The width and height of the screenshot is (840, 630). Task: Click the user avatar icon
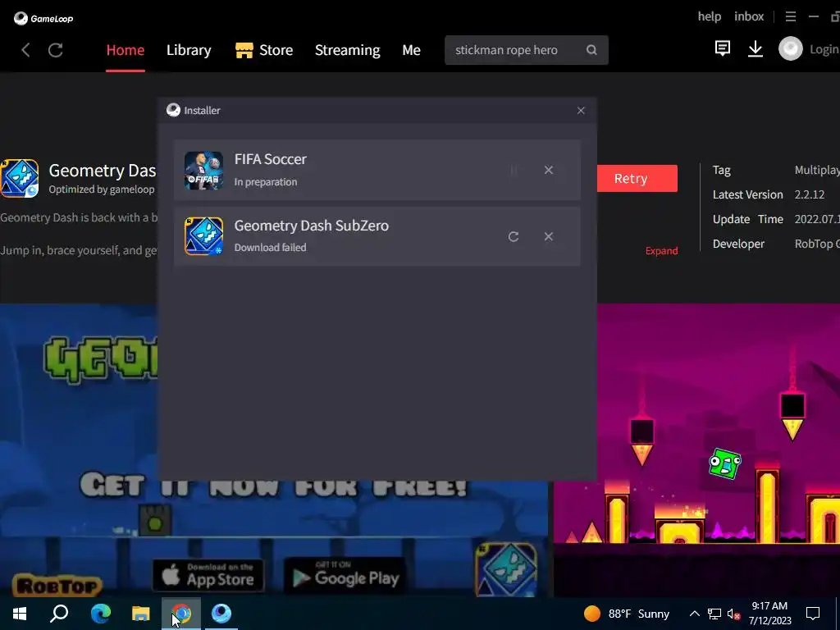[x=790, y=49]
